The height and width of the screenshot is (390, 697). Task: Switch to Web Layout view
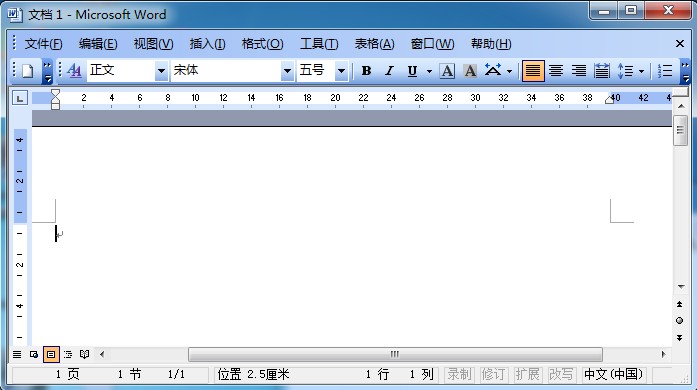(x=34, y=354)
